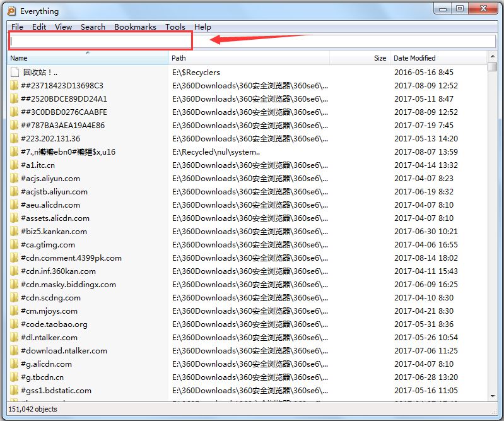The image size is (504, 421).
Task: Maximize the Everything window
Action: click(x=460, y=8)
